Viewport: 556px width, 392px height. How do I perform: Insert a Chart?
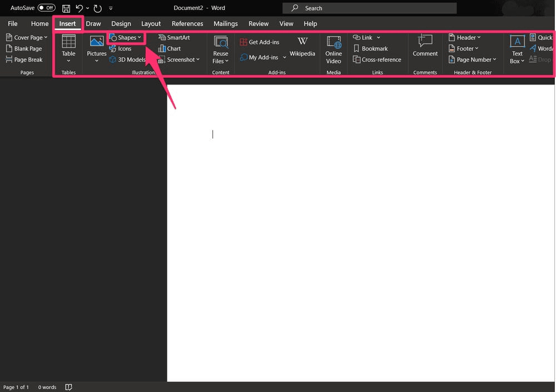[x=171, y=48]
